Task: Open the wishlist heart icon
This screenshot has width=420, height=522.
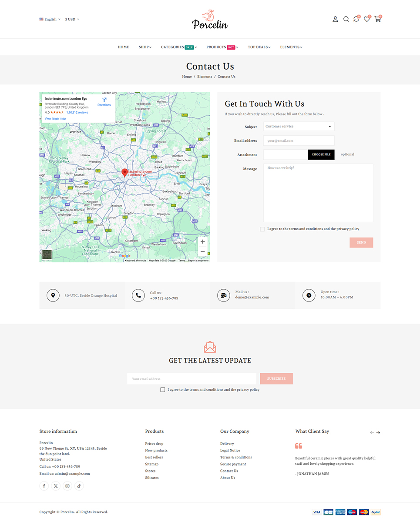Action: point(367,19)
